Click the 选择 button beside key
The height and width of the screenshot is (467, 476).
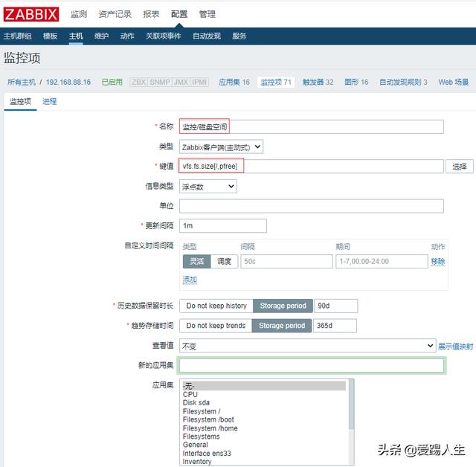pyautogui.click(x=460, y=167)
